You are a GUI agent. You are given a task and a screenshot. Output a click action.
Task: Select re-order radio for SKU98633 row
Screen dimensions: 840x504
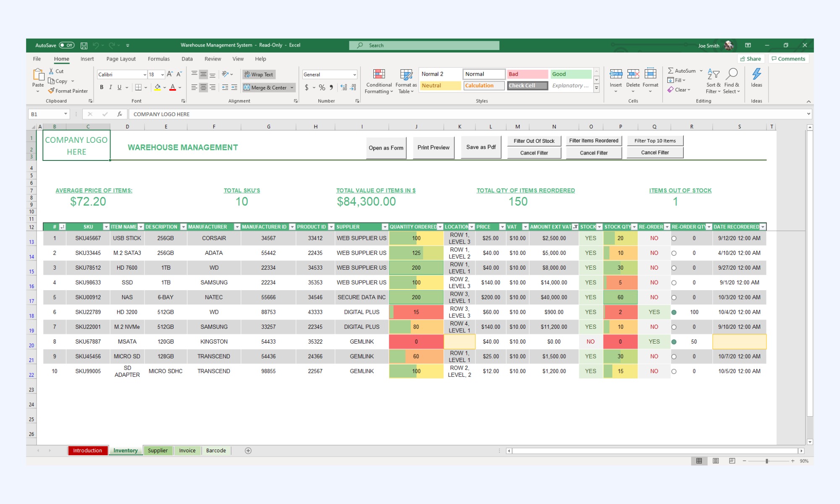(674, 283)
